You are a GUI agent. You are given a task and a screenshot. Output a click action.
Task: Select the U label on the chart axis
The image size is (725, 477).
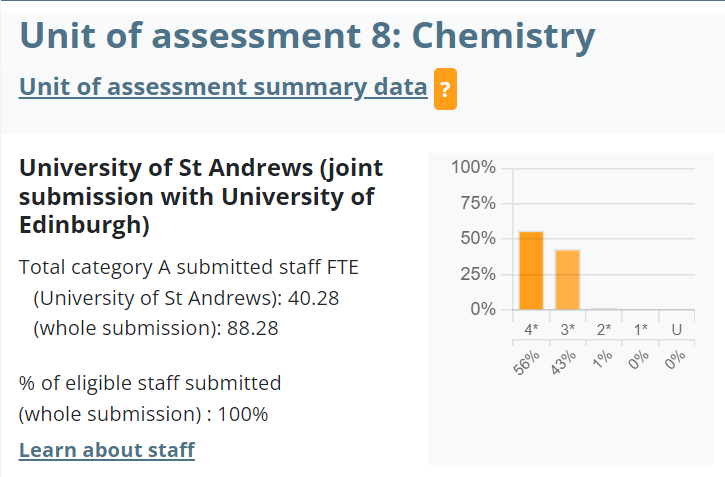677,329
